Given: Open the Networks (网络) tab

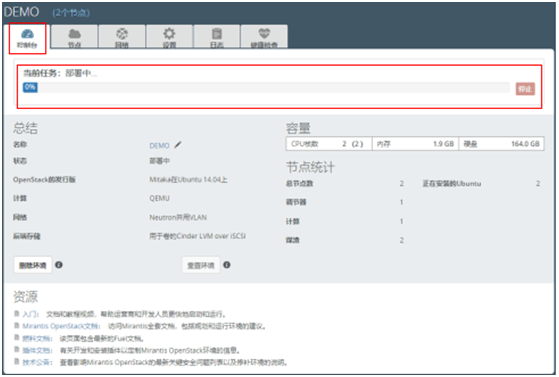Looking at the screenshot, I should [122, 37].
